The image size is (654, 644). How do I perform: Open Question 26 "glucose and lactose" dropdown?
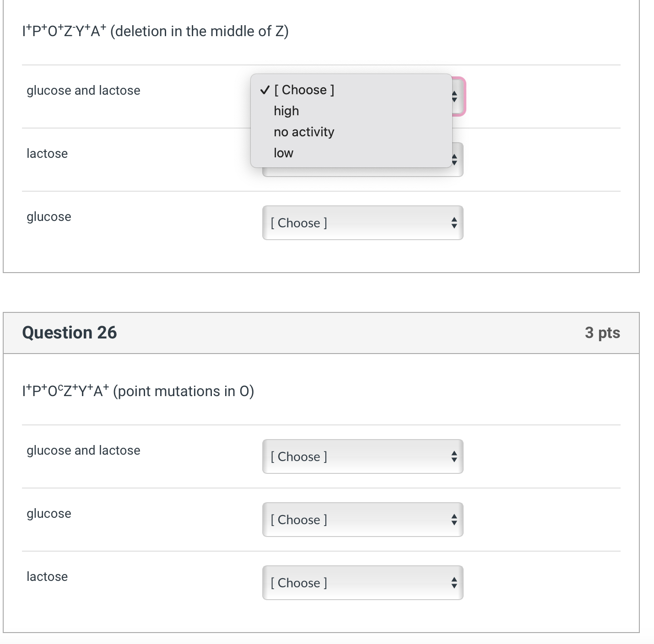click(362, 457)
